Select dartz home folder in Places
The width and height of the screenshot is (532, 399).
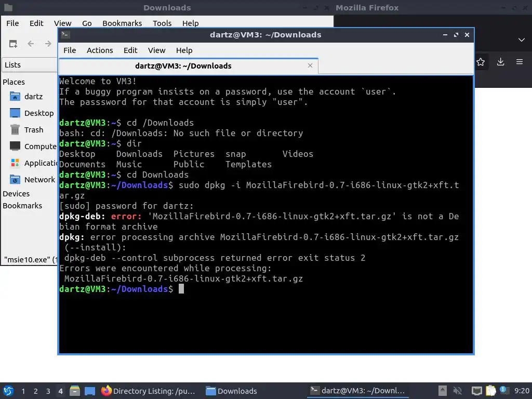coord(29,97)
